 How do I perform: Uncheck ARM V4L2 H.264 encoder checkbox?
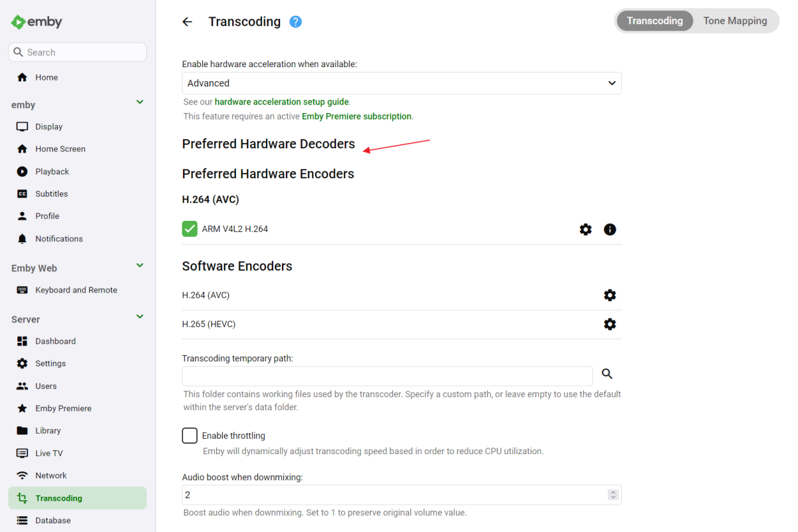190,229
